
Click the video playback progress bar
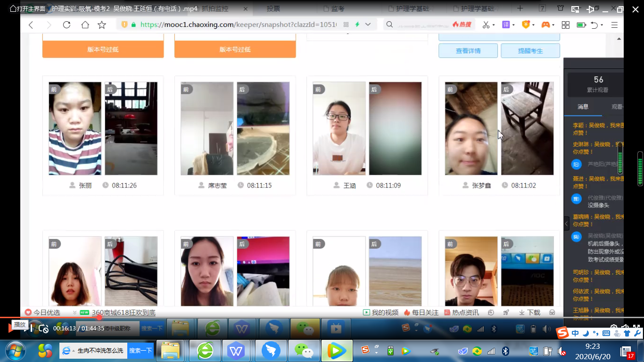283,317
